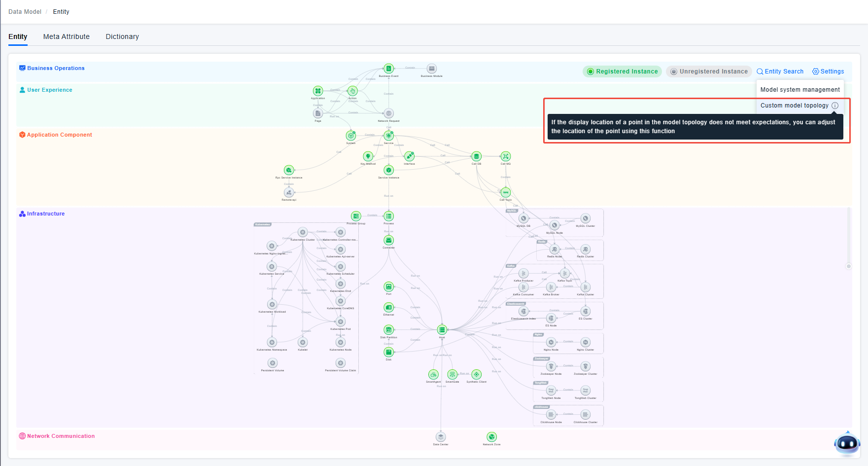This screenshot has height=466, width=868.
Task: Click the Business Event node icon
Action: (x=388, y=69)
